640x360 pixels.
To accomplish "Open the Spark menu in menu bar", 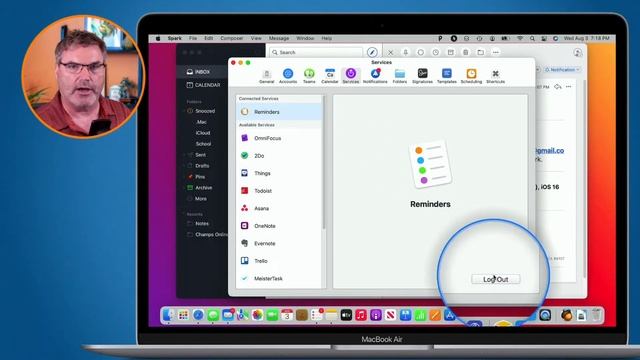I will pyautogui.click(x=174, y=38).
